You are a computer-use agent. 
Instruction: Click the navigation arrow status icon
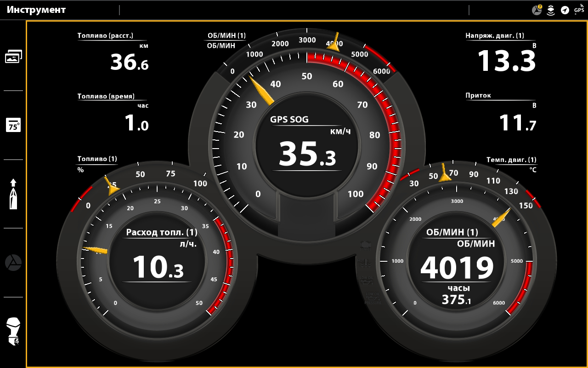tap(565, 10)
